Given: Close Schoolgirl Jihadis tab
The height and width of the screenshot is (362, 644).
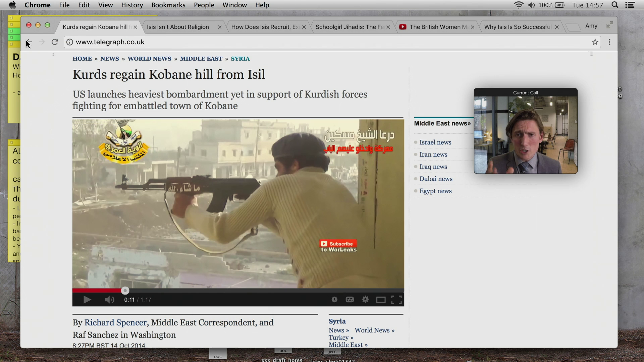Looking at the screenshot, I should pos(388,27).
